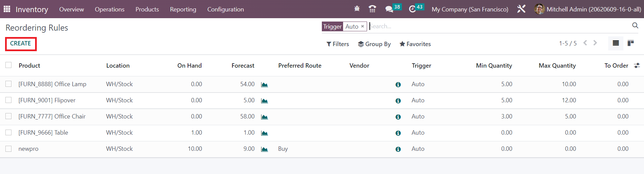
Task: Expand the Favorites dropdown
Action: [x=415, y=44]
